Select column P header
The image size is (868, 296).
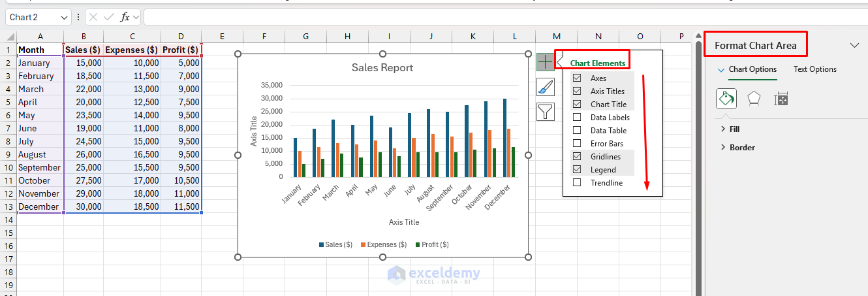(x=681, y=36)
